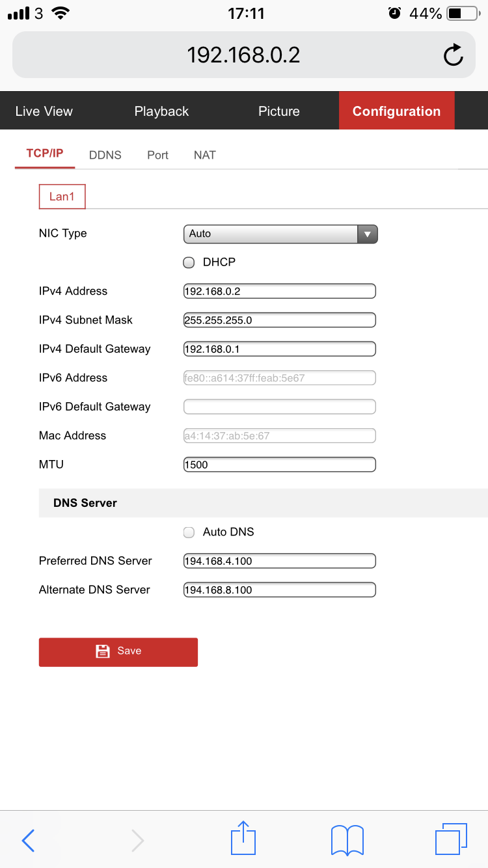The image size is (488, 868).
Task: Select the Lan1 interface button
Action: coord(62,197)
